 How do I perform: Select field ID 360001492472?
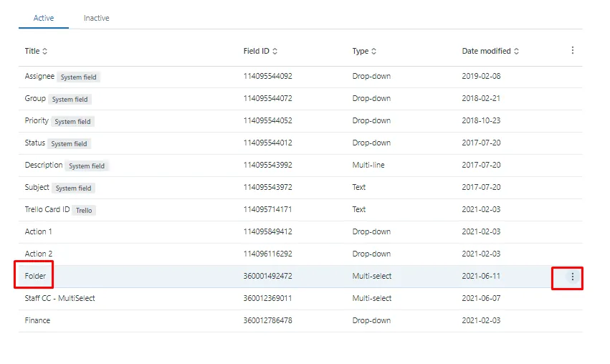(x=267, y=276)
